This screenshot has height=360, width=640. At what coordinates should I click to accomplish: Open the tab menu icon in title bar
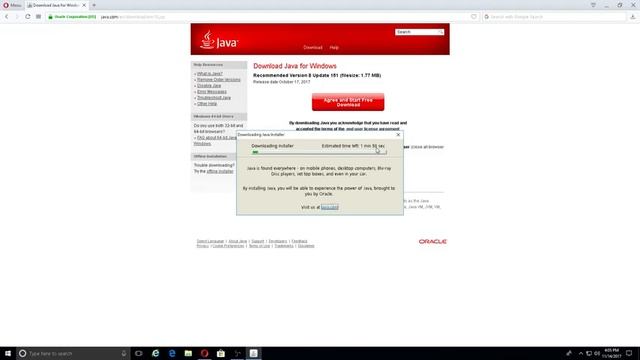[x=593, y=5]
